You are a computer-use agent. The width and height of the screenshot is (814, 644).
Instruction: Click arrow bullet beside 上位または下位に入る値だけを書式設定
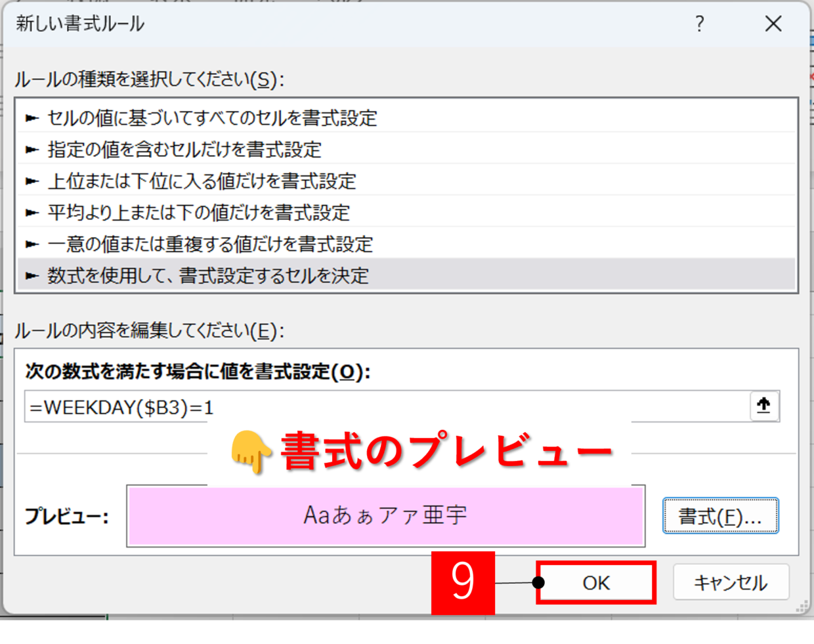32,181
